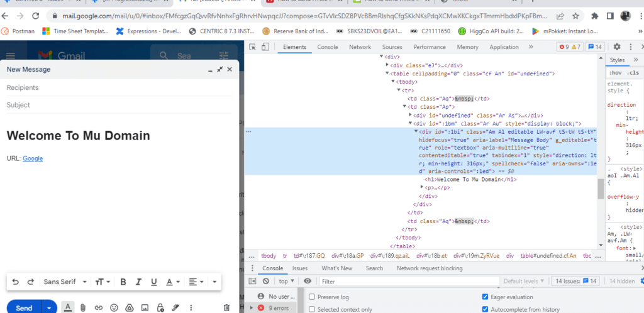Screen dimensions: 644x313
Task: Open DevTools customize three-dot menu
Action: 630,47
